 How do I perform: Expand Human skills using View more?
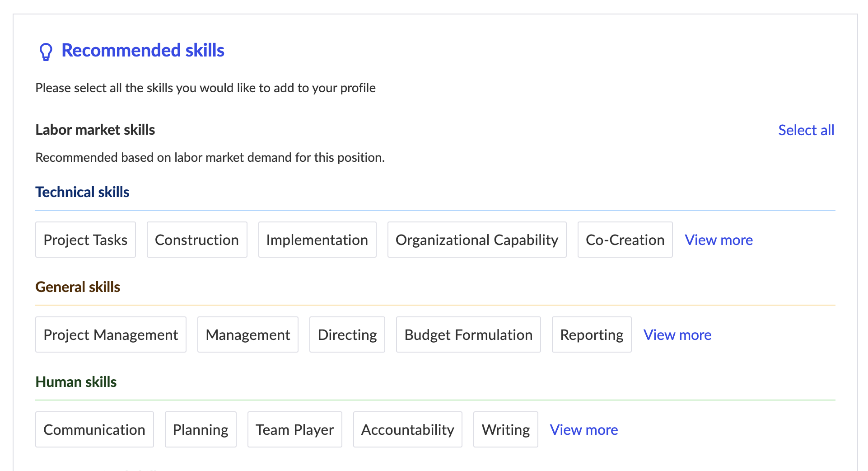pos(583,429)
